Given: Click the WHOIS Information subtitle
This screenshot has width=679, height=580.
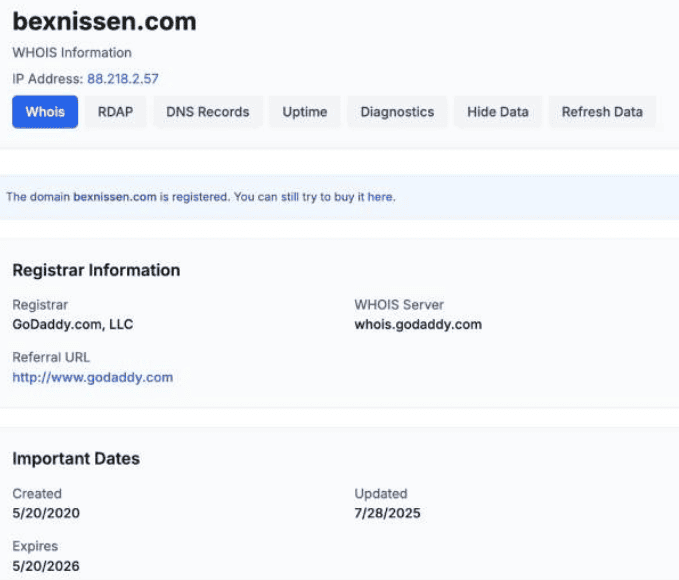Looking at the screenshot, I should click(72, 52).
